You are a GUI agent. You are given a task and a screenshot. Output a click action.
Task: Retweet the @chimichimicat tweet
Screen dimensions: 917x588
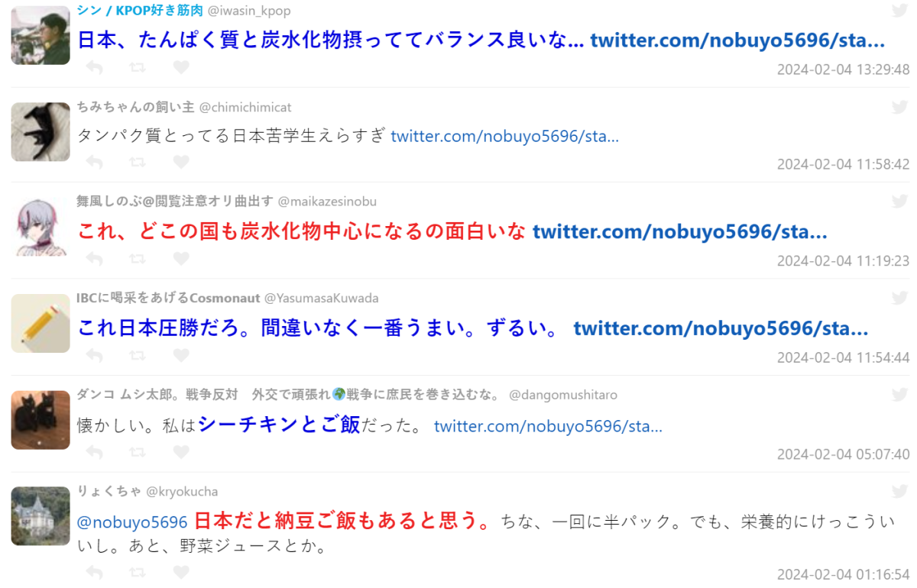tap(138, 162)
